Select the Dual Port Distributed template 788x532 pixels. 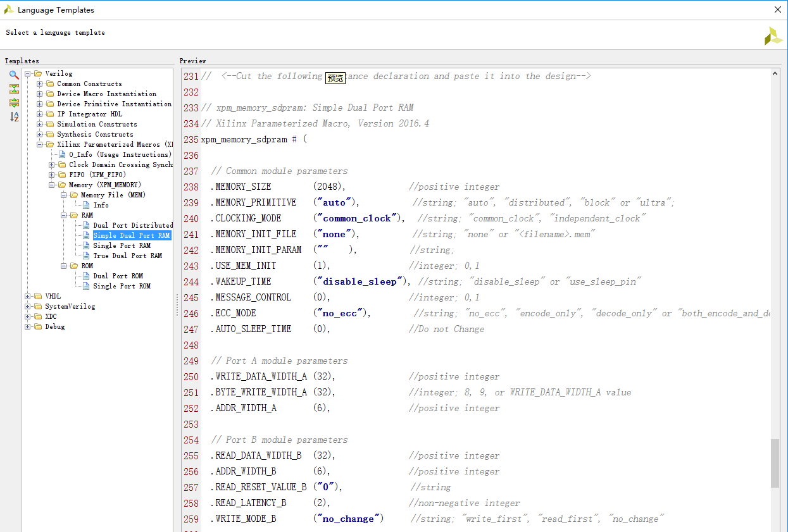(133, 225)
